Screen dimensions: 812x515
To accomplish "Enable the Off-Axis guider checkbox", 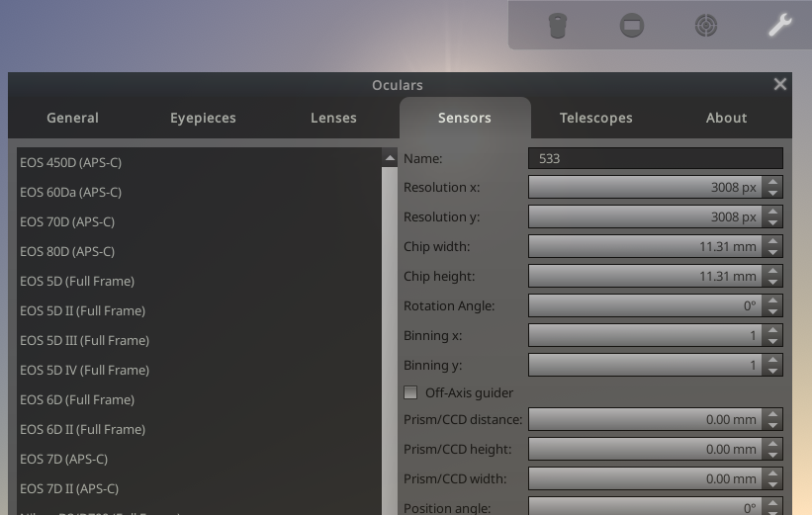I will [410, 392].
